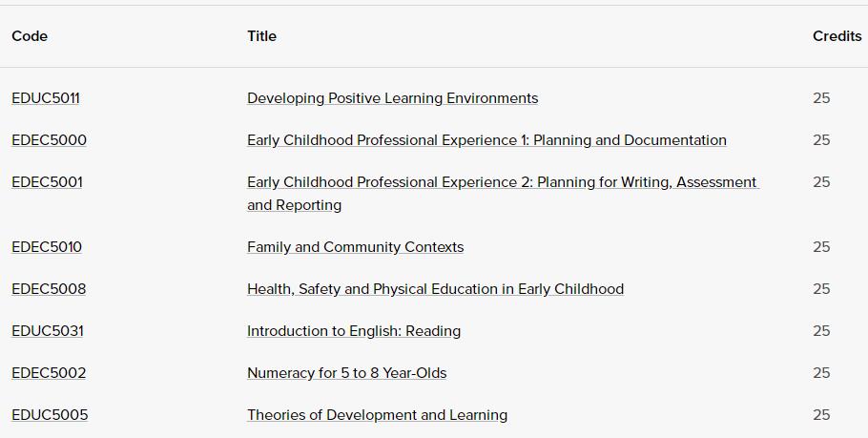Click the credits value in the EDUC5011 row

821,98
